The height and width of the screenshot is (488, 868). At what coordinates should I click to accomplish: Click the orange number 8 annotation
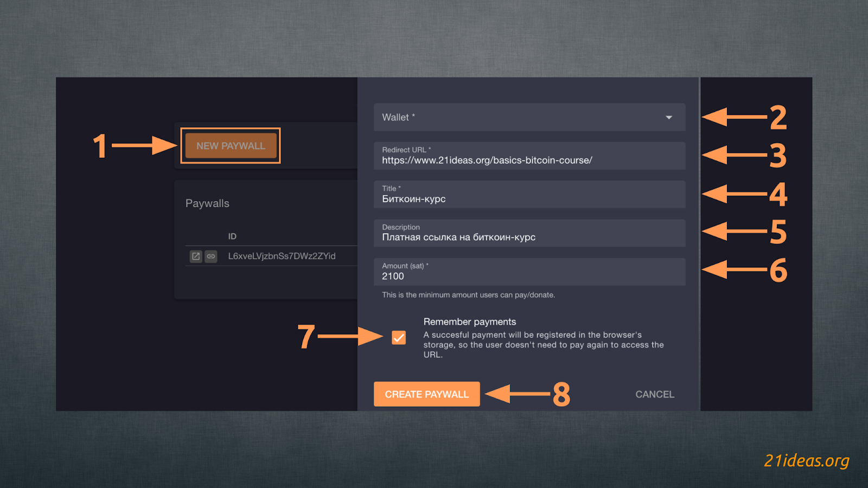click(561, 394)
